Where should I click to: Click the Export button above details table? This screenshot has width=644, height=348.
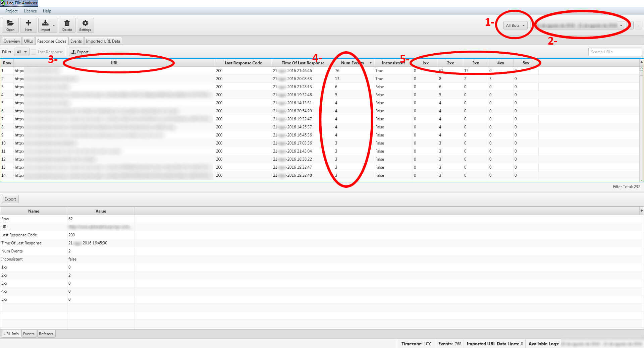point(10,199)
